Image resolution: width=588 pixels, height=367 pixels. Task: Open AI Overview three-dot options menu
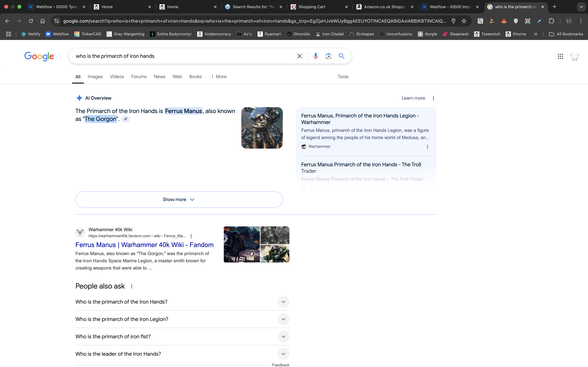(x=433, y=98)
